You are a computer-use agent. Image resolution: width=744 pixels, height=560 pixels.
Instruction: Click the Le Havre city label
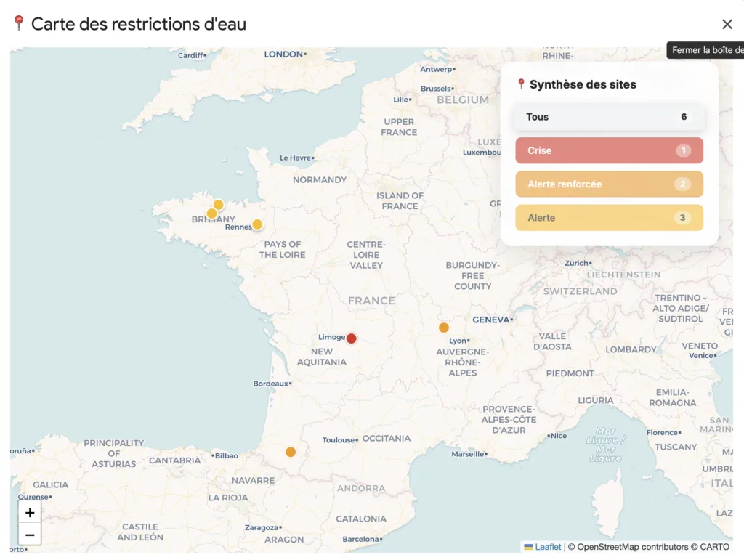295,158
